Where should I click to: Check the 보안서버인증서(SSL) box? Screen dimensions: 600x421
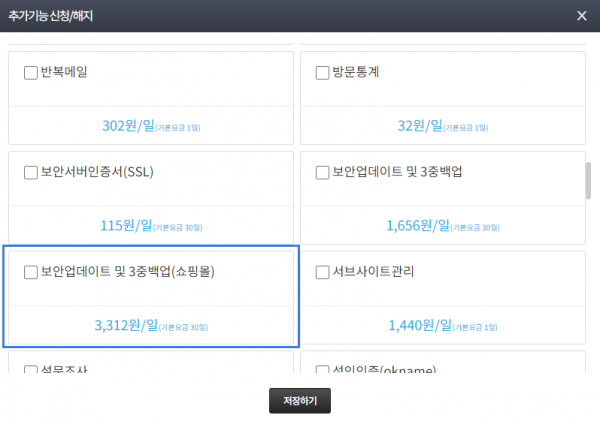[x=30, y=172]
